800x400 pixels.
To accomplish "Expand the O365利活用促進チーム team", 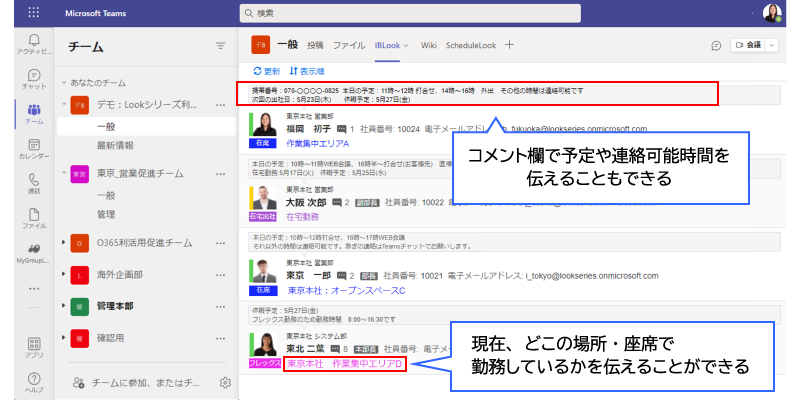I will pos(65,242).
